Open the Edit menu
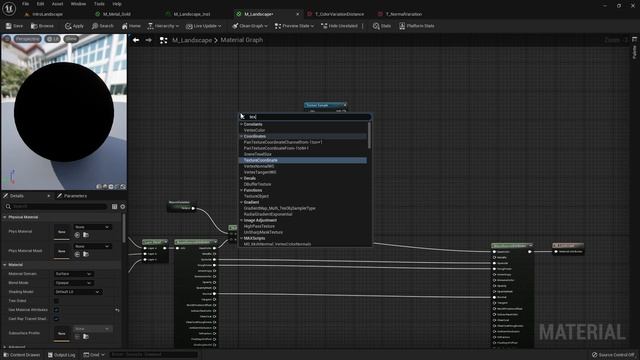The image size is (640, 360). (x=40, y=4)
